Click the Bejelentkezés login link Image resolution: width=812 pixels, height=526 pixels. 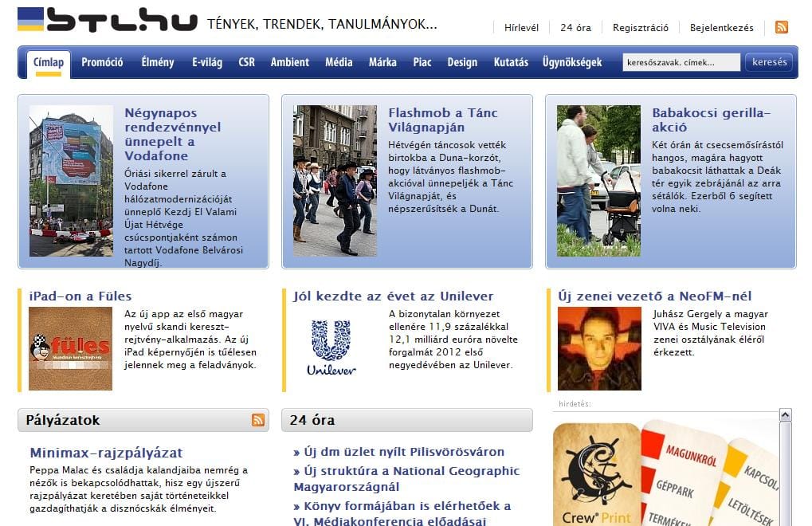coord(721,27)
